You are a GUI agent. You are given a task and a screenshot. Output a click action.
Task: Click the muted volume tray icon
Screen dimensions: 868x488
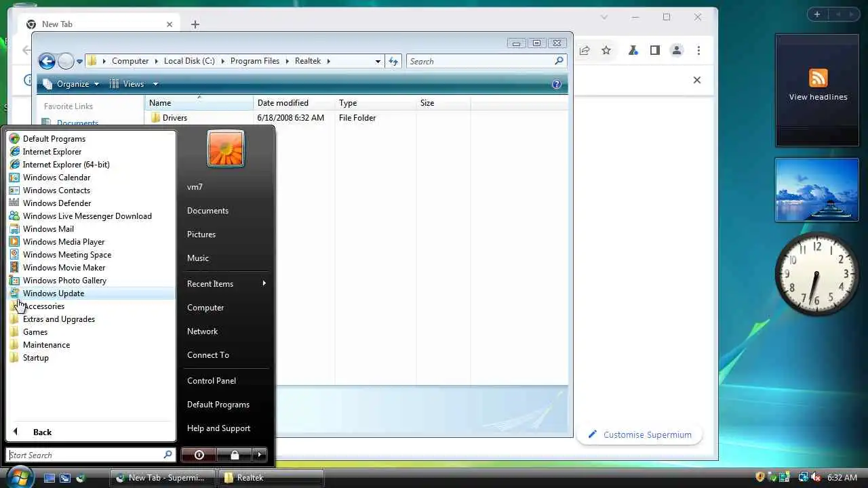[816, 477]
